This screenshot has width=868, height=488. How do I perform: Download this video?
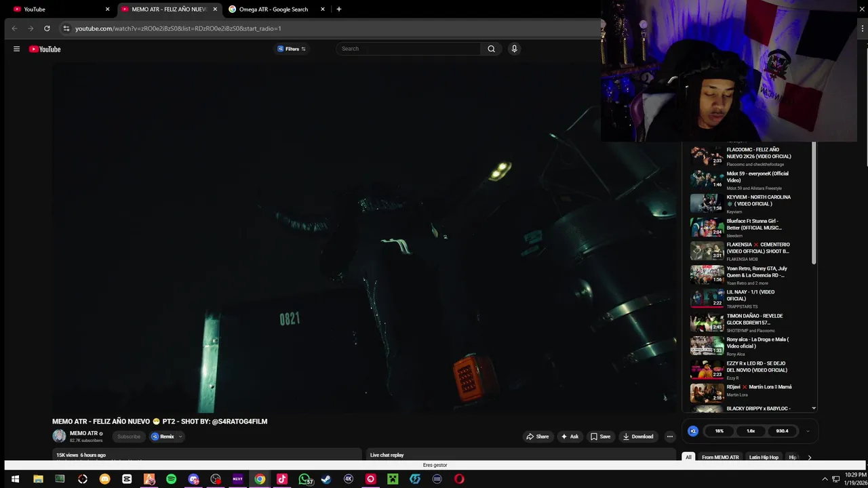click(638, 436)
